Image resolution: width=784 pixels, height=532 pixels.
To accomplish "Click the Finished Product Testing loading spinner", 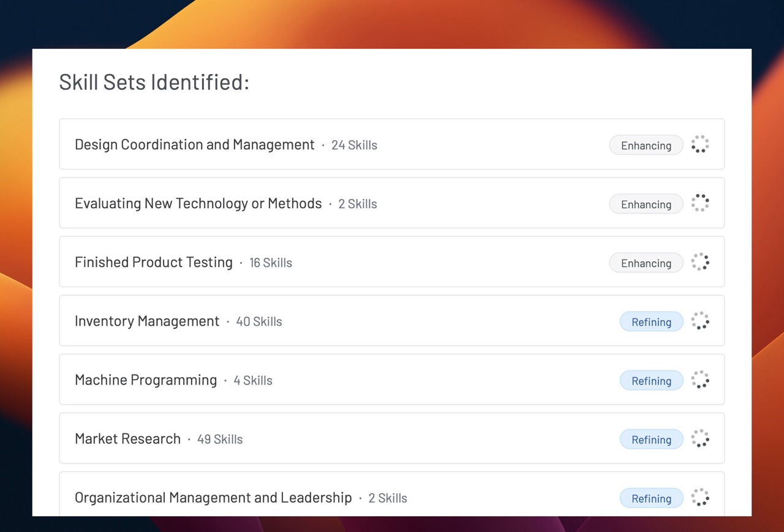I will (x=700, y=262).
